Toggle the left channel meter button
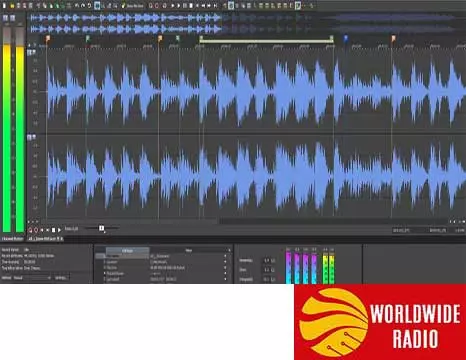 6,18
